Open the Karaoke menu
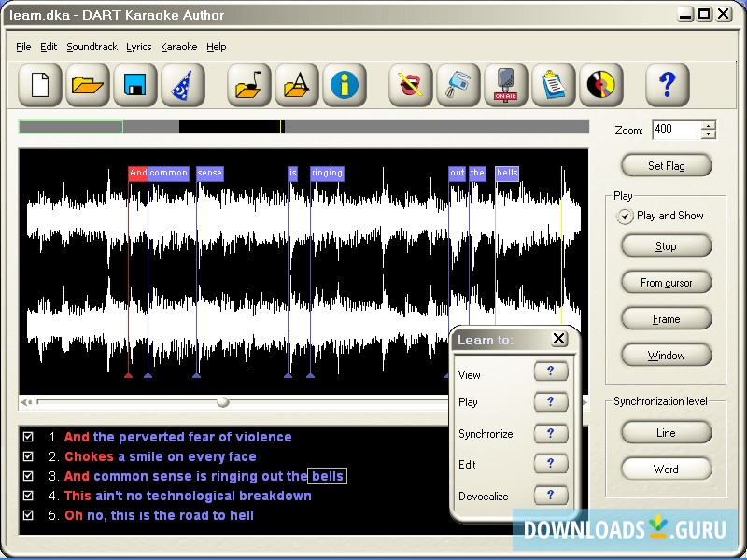 [x=178, y=47]
